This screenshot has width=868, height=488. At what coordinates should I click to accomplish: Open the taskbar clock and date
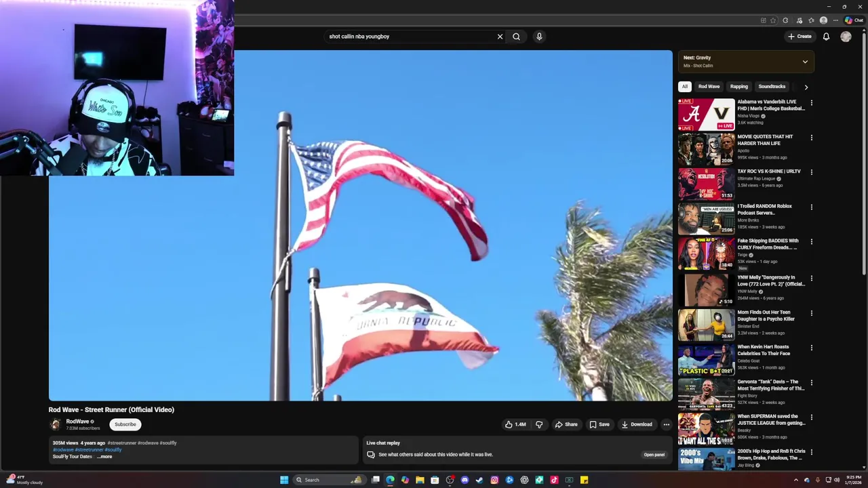[x=854, y=480]
